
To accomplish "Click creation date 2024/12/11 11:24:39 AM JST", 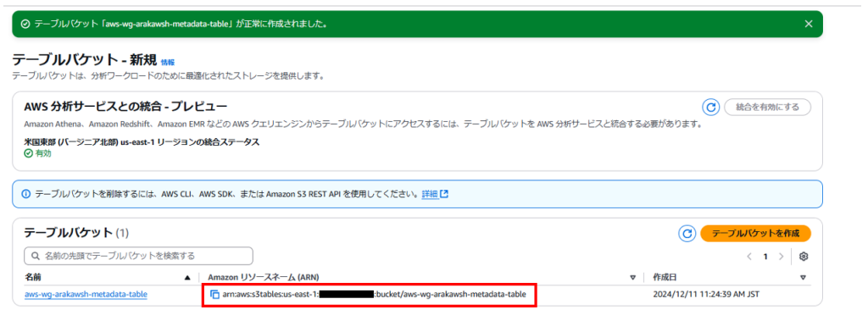I will (x=706, y=294).
